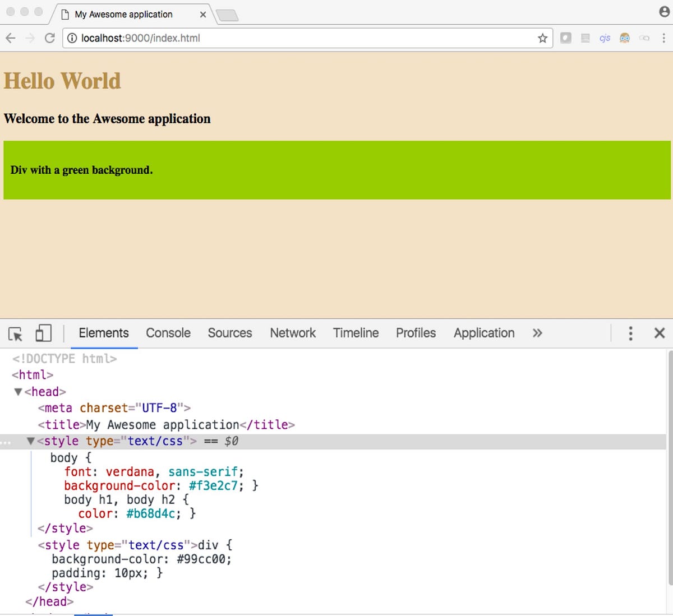Bookmark this page with the star icon
This screenshot has width=673, height=616.
(x=542, y=38)
